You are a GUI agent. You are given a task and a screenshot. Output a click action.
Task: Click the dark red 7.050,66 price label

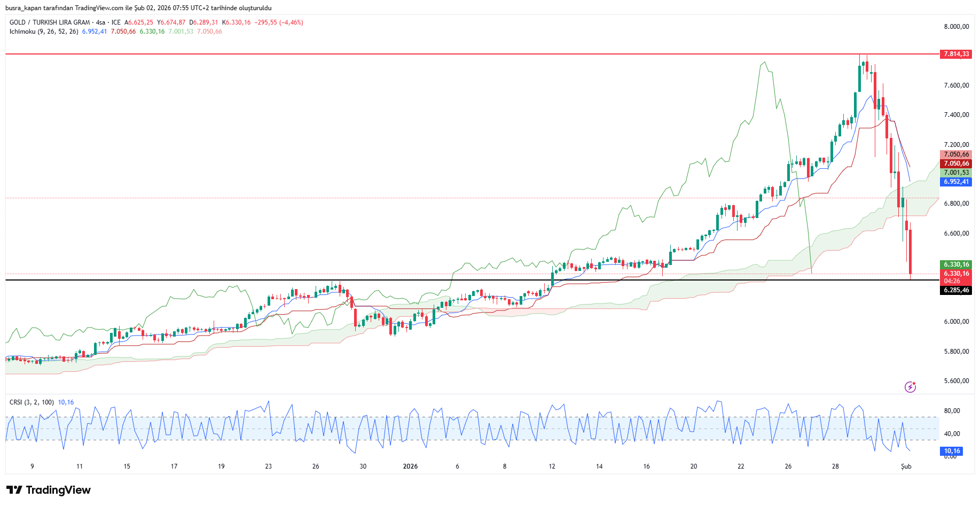click(955, 164)
